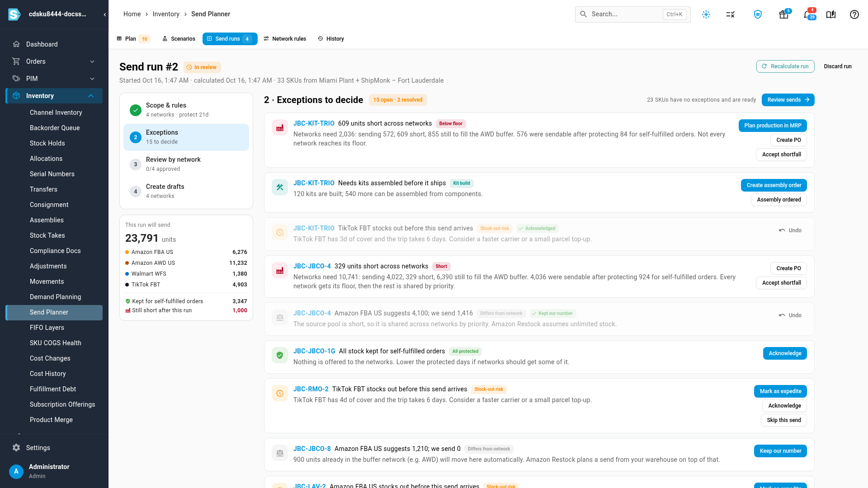Click the Settings gear icon in sidebar
The image size is (868, 488).
[x=16, y=448]
